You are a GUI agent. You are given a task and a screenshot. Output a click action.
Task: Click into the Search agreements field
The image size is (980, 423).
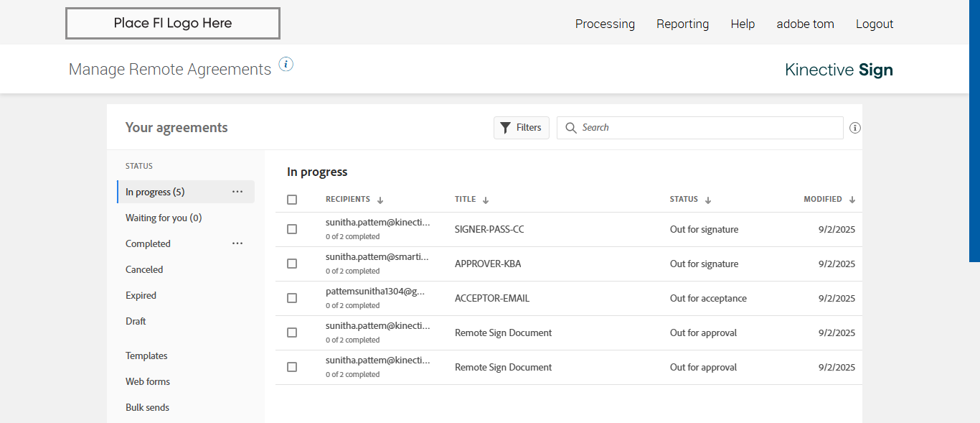point(707,128)
